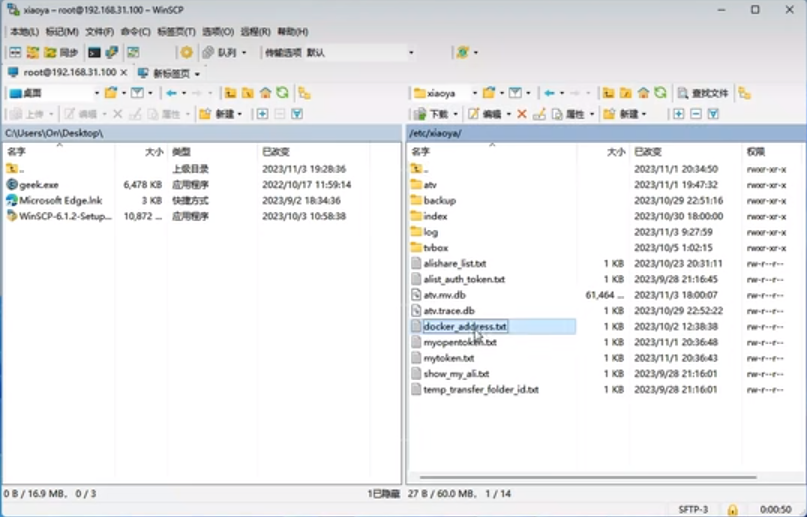Viewport: 807px width, 517px height.
Task: Go to parent directory in remote panel
Action: click(608, 93)
